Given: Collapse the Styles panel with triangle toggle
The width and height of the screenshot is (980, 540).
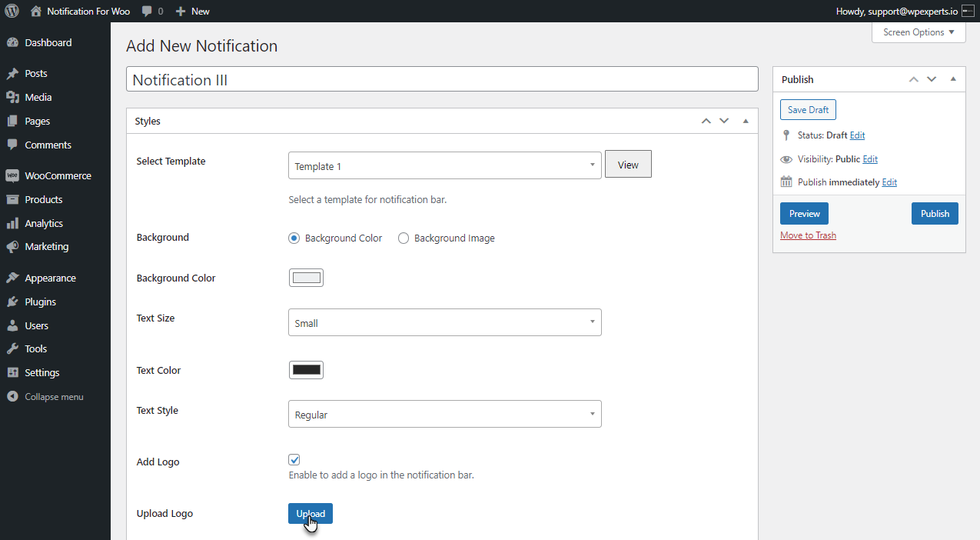Looking at the screenshot, I should click(746, 122).
